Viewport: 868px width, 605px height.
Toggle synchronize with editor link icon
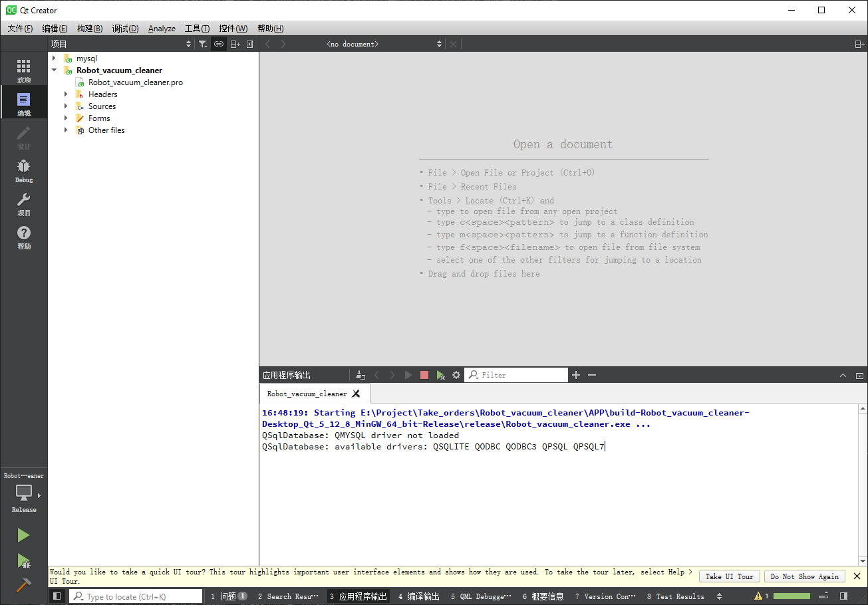pyautogui.click(x=218, y=44)
